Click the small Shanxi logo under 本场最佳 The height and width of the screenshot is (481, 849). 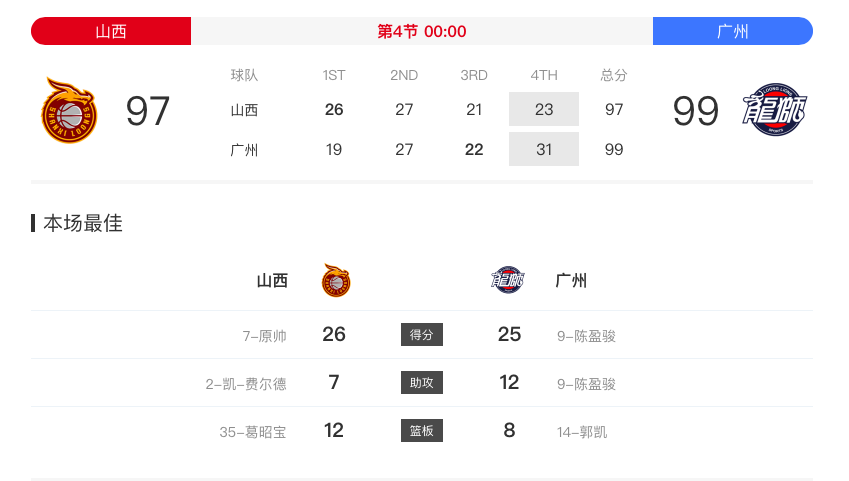coord(336,280)
